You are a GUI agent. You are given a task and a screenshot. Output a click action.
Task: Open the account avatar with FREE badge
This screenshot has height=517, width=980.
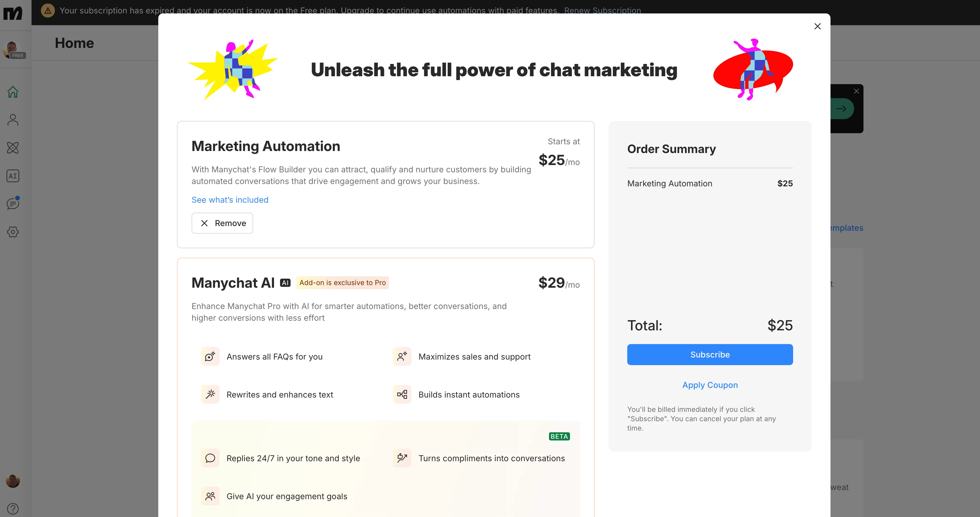click(x=13, y=49)
